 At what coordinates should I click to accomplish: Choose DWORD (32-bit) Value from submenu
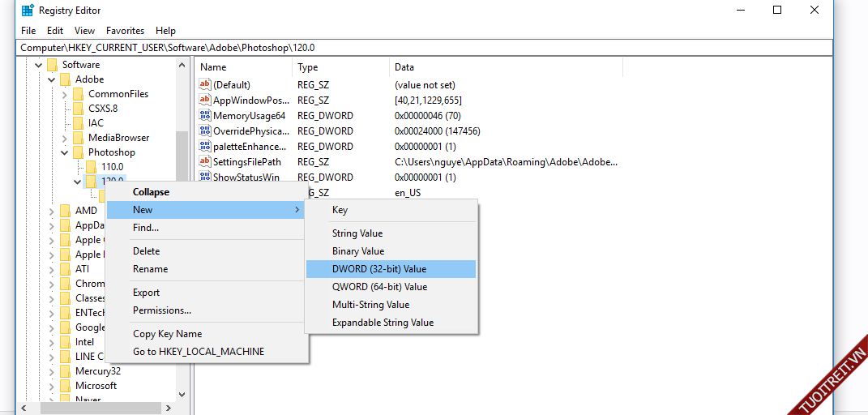(x=378, y=269)
